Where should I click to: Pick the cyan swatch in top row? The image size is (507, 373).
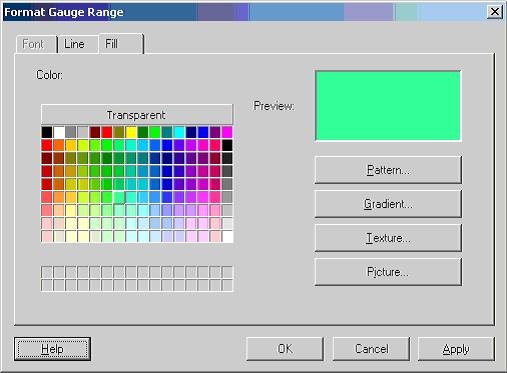coord(179,132)
